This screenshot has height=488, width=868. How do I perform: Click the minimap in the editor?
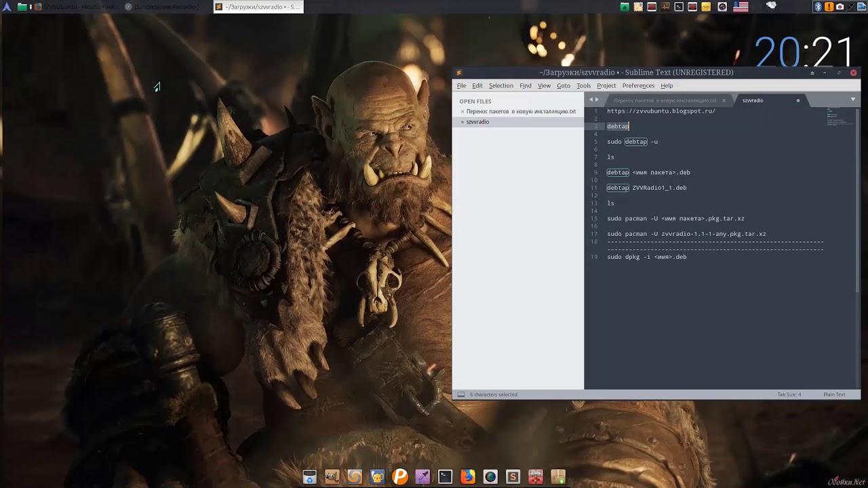(840, 115)
